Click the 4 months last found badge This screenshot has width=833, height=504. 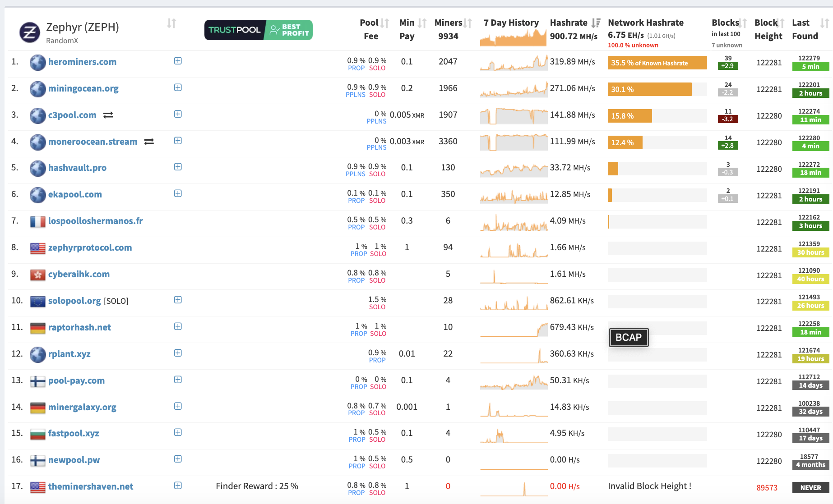tap(810, 465)
